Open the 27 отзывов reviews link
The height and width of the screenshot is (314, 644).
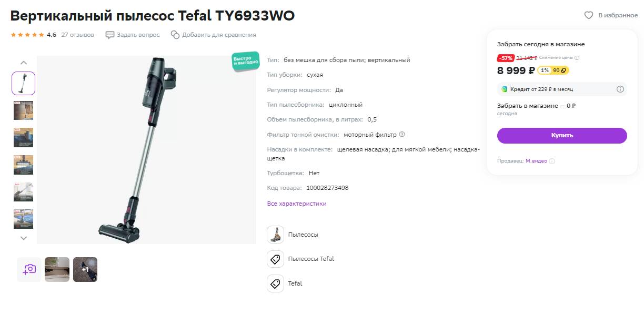click(x=77, y=35)
